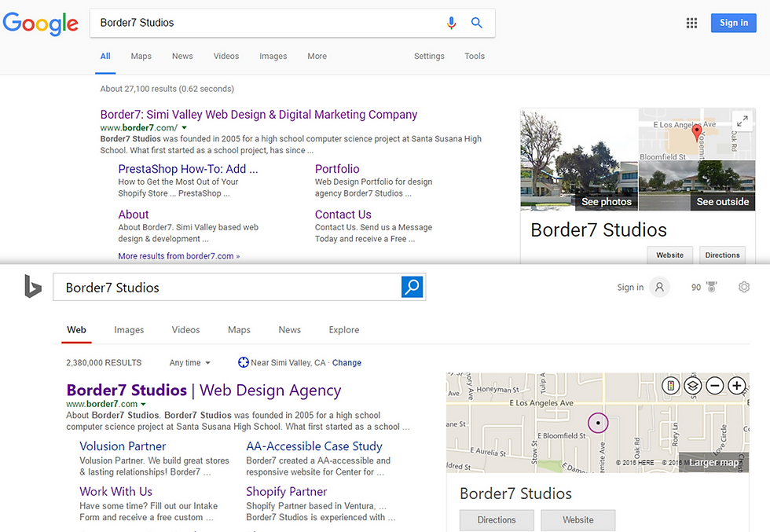Image resolution: width=770 pixels, height=532 pixels.
Task: Open PrestaShop How-To sitelink
Action: (x=188, y=169)
